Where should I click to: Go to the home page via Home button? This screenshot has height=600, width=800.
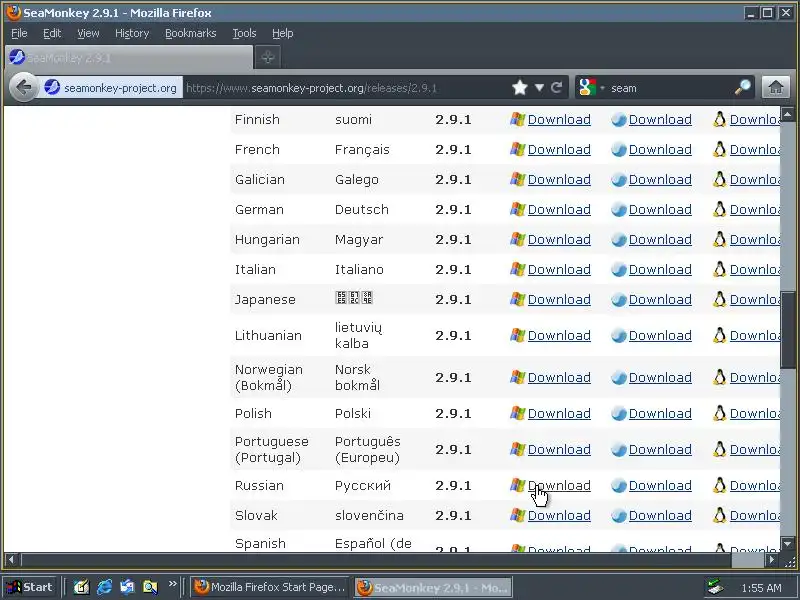click(776, 87)
